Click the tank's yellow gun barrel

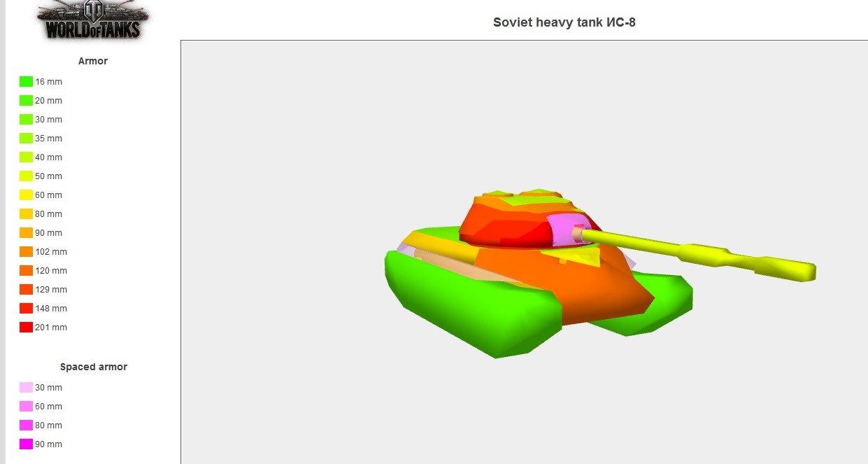[x=699, y=252]
